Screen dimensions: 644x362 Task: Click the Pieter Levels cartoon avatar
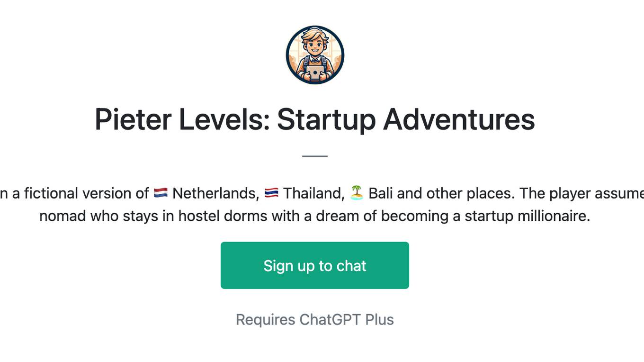(x=315, y=55)
